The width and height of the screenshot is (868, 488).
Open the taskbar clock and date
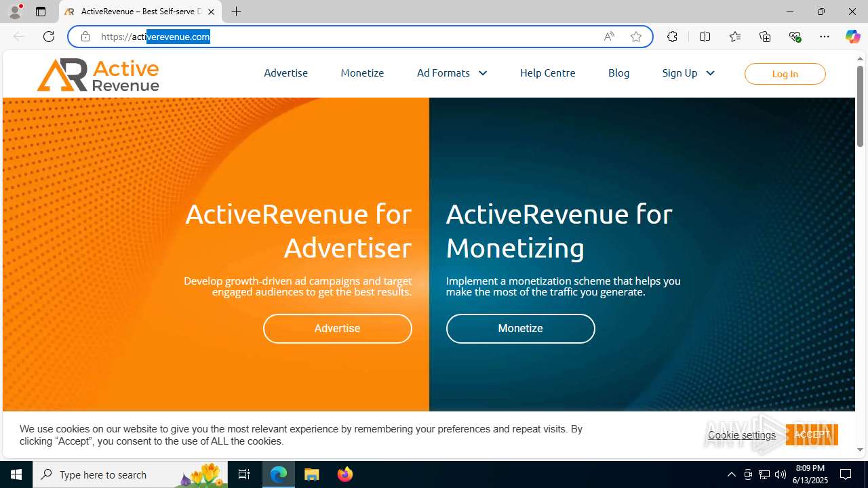click(811, 474)
